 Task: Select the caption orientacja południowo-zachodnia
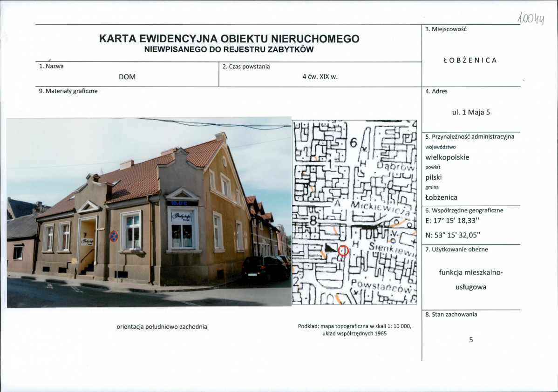point(163,328)
